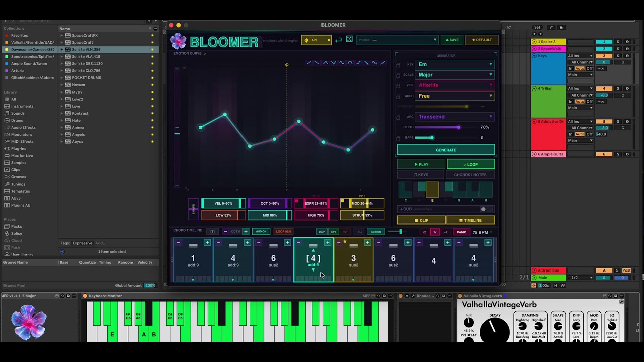Select the peak (caret up) curve shape icon
This screenshot has height=362, width=644.
click(x=326, y=63)
